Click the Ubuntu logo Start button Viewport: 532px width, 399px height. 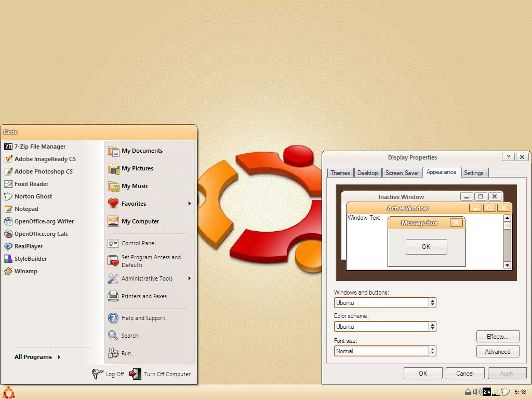9,393
